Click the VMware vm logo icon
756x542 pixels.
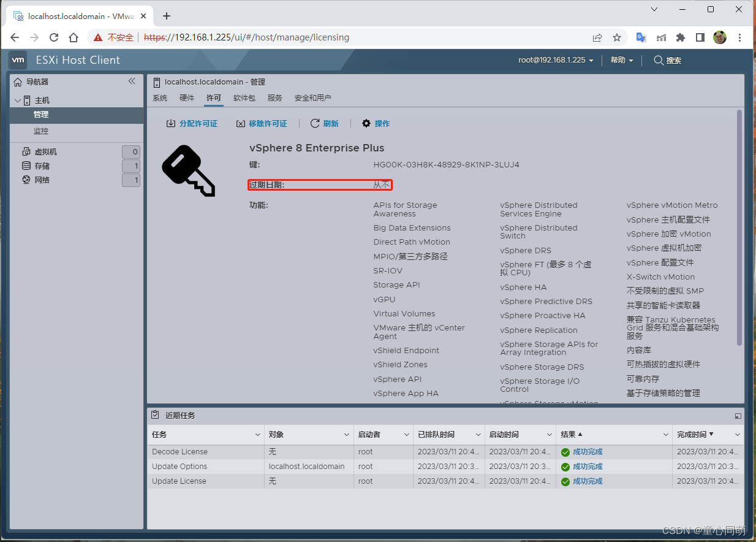pyautogui.click(x=18, y=59)
